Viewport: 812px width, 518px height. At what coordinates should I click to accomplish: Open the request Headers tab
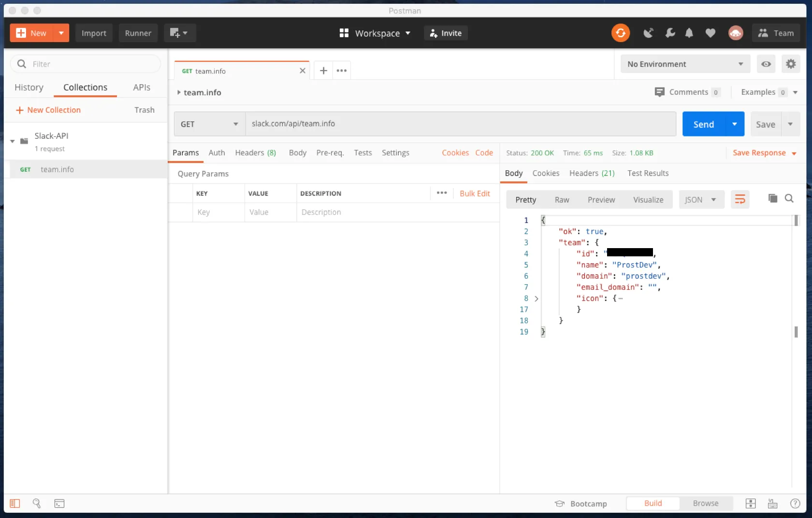[255, 152]
